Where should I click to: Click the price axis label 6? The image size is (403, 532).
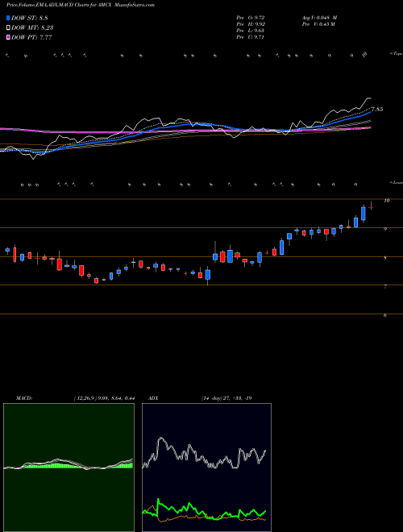pyautogui.click(x=385, y=315)
